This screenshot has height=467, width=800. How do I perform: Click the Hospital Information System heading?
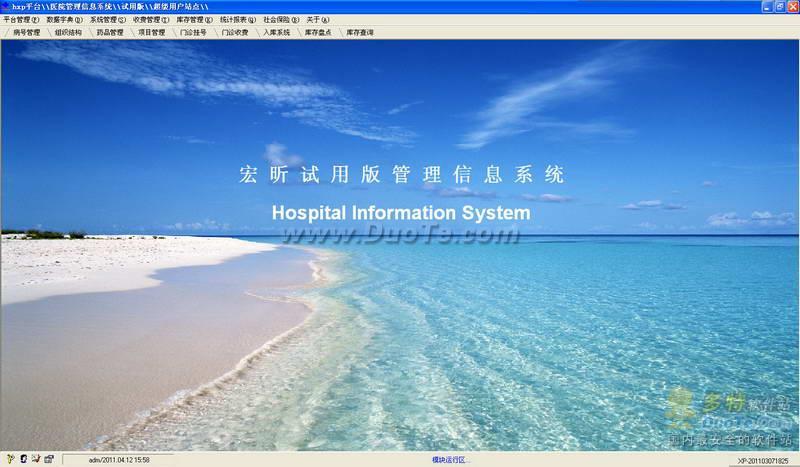click(x=401, y=213)
